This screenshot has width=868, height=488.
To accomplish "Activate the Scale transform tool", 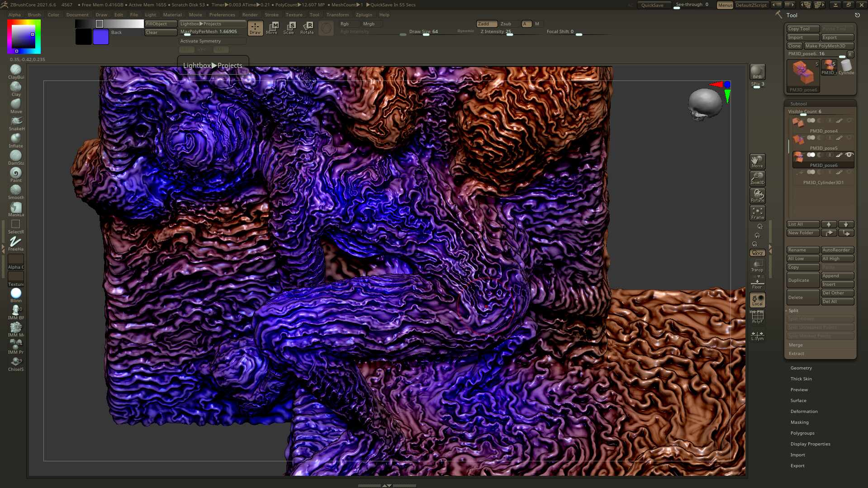I will 289,28.
